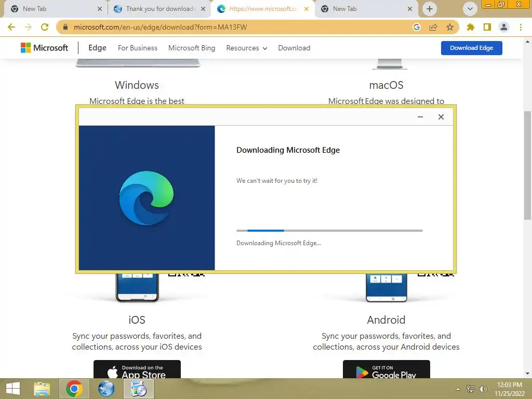This screenshot has height=399, width=532.
Task: Switch to Thank you for downloading tab
Action: [160, 9]
